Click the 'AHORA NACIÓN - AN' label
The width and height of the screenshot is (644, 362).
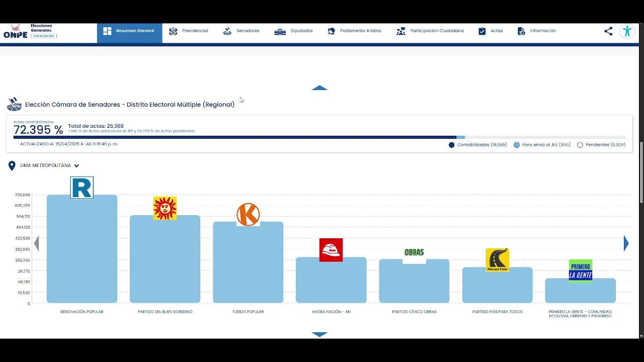pyautogui.click(x=331, y=312)
